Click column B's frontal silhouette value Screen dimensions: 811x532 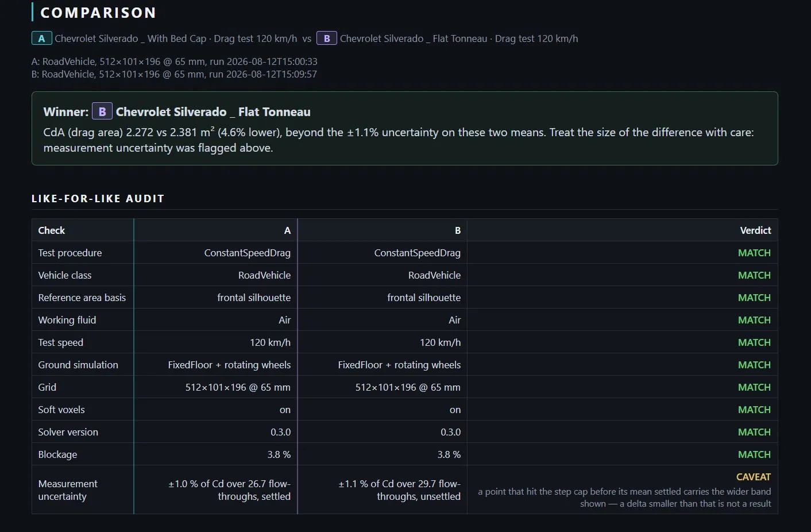coord(424,298)
